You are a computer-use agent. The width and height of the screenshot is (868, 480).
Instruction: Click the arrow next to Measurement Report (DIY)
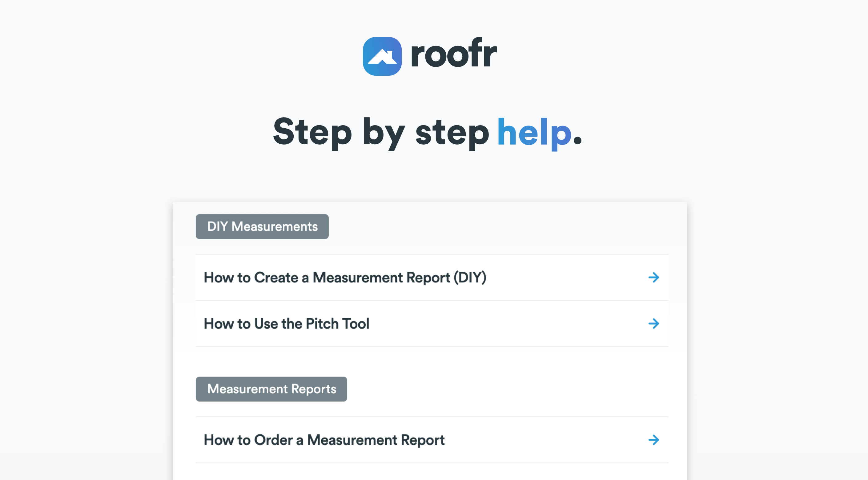pos(654,278)
